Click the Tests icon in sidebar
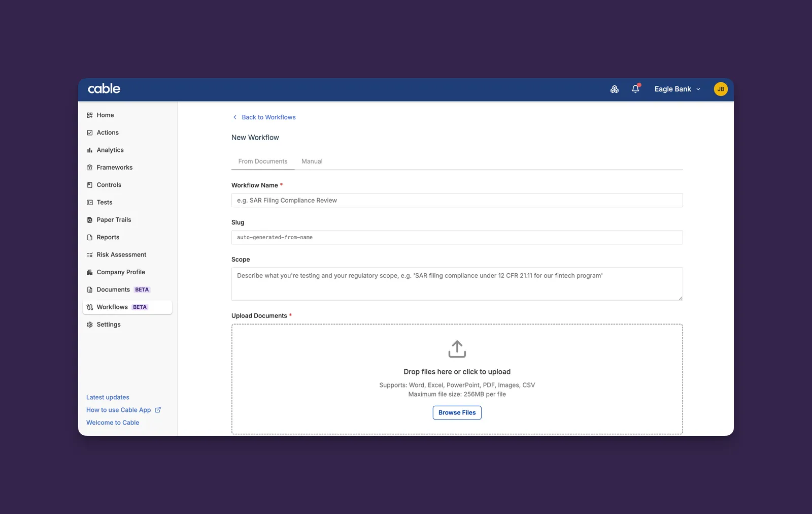The height and width of the screenshot is (514, 812). tap(90, 203)
